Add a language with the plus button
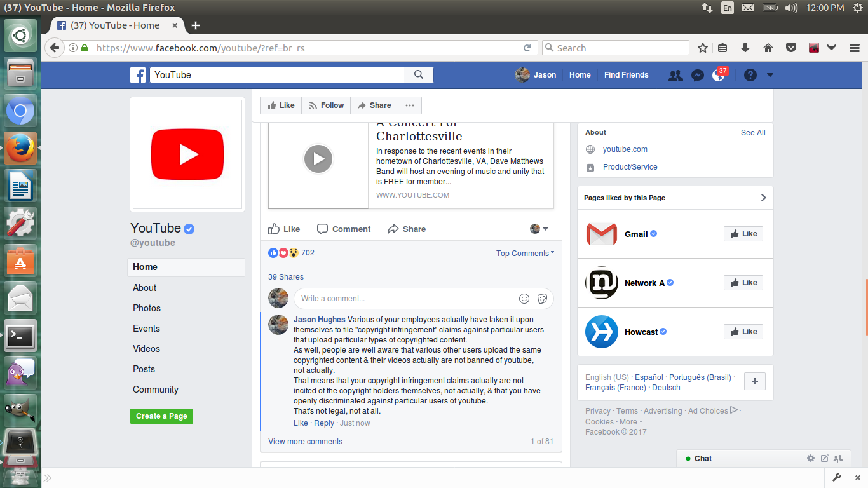Image resolution: width=868 pixels, height=488 pixels. 755,381
